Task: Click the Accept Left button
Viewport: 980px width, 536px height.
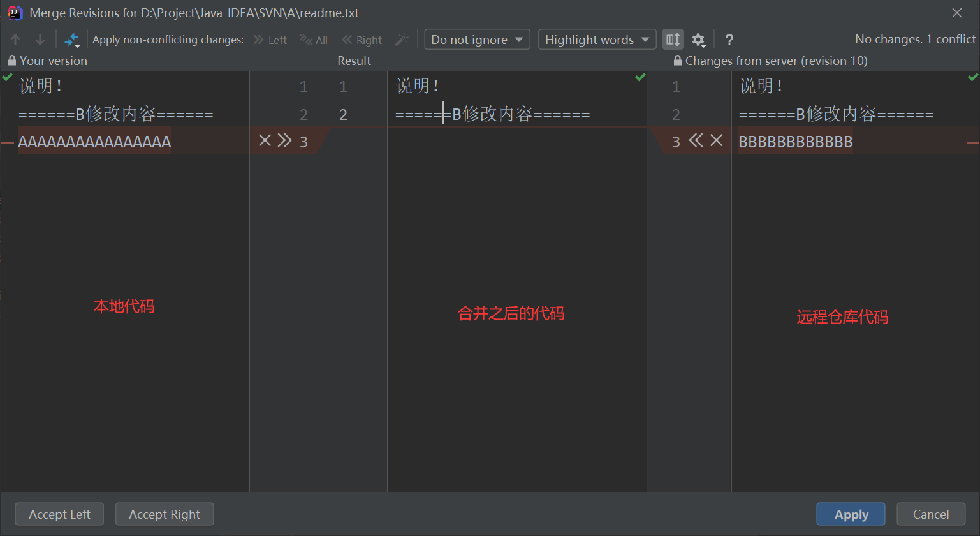Action: (x=59, y=514)
